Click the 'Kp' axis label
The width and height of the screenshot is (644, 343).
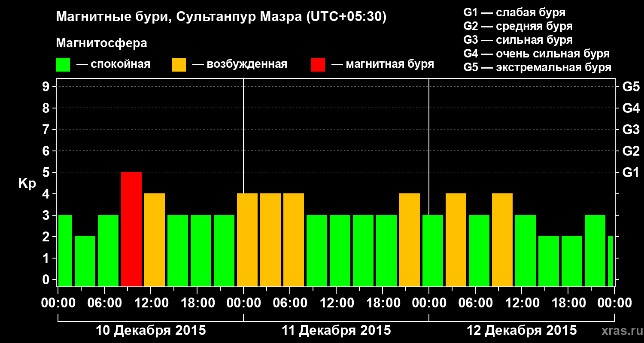pyautogui.click(x=27, y=184)
